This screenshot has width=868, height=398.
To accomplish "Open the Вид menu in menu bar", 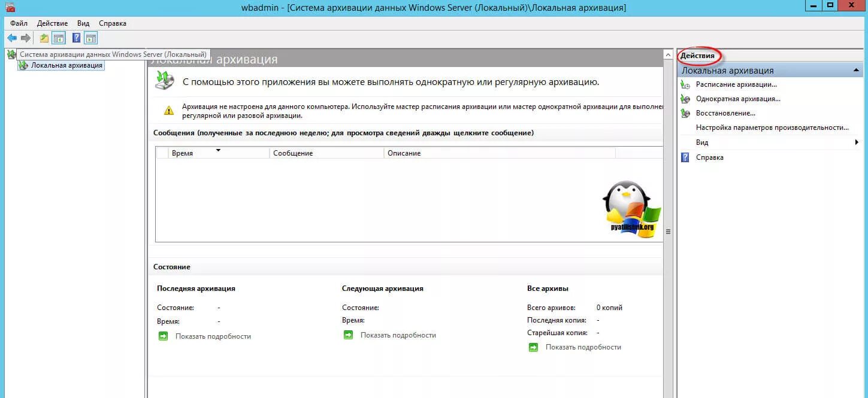I will [83, 23].
